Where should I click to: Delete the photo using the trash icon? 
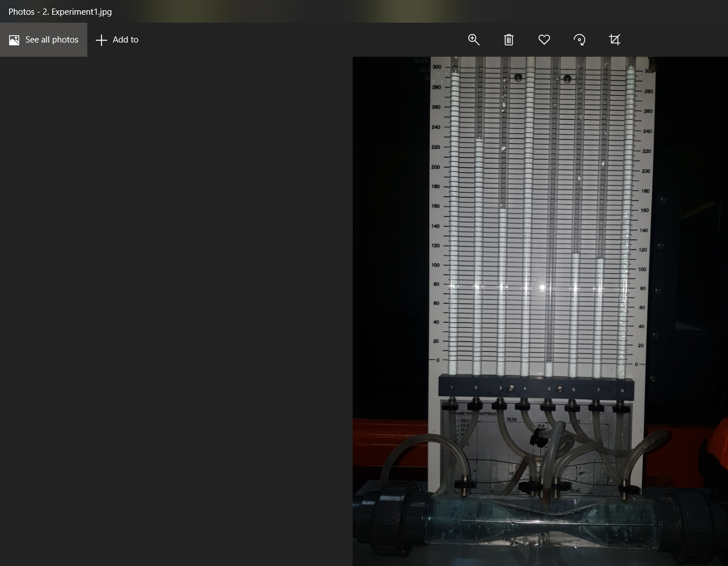[509, 40]
